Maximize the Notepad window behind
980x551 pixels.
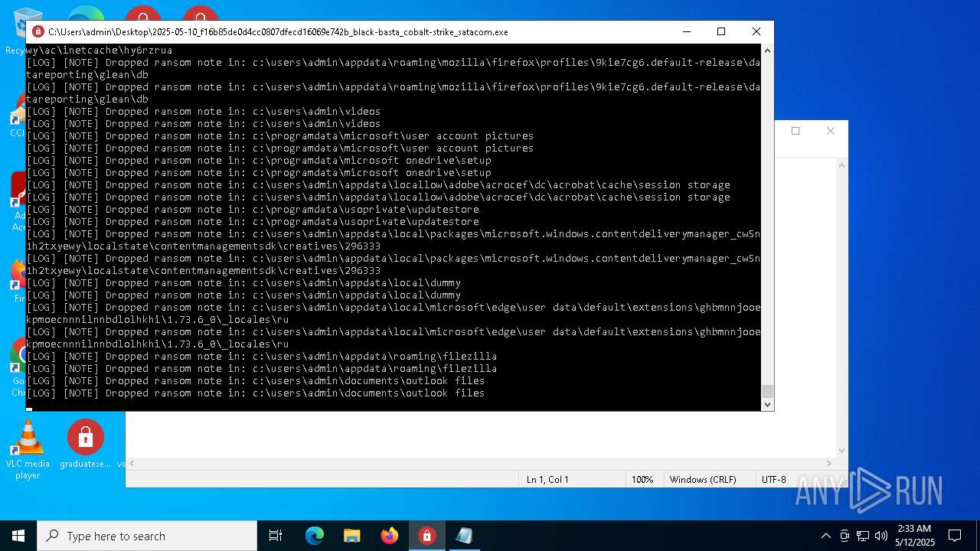coord(795,131)
